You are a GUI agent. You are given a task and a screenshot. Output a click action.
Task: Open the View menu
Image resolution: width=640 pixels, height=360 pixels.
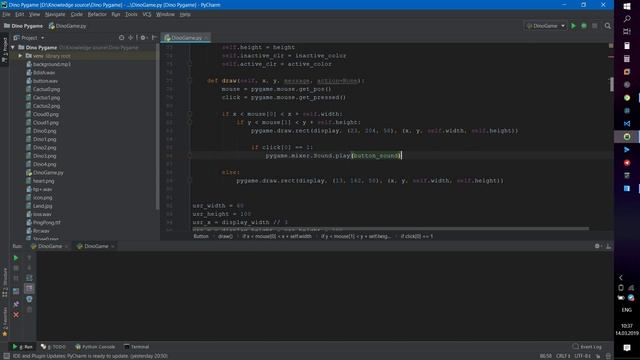tap(34, 14)
